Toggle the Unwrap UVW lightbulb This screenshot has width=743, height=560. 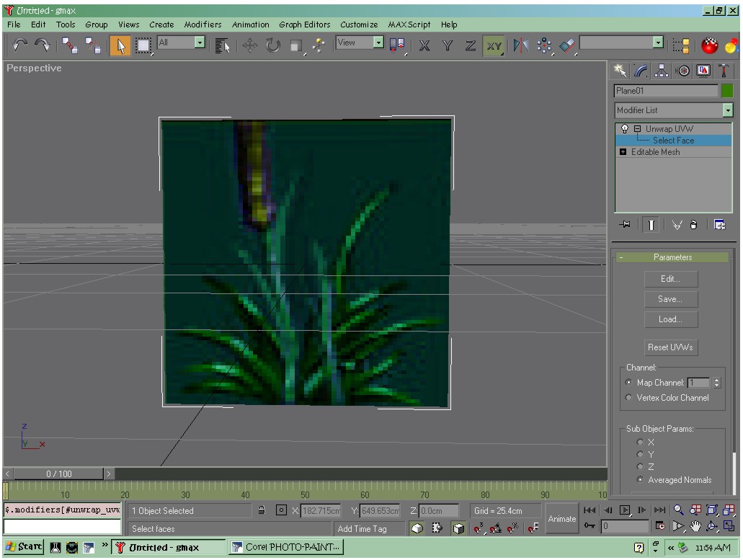(x=625, y=128)
